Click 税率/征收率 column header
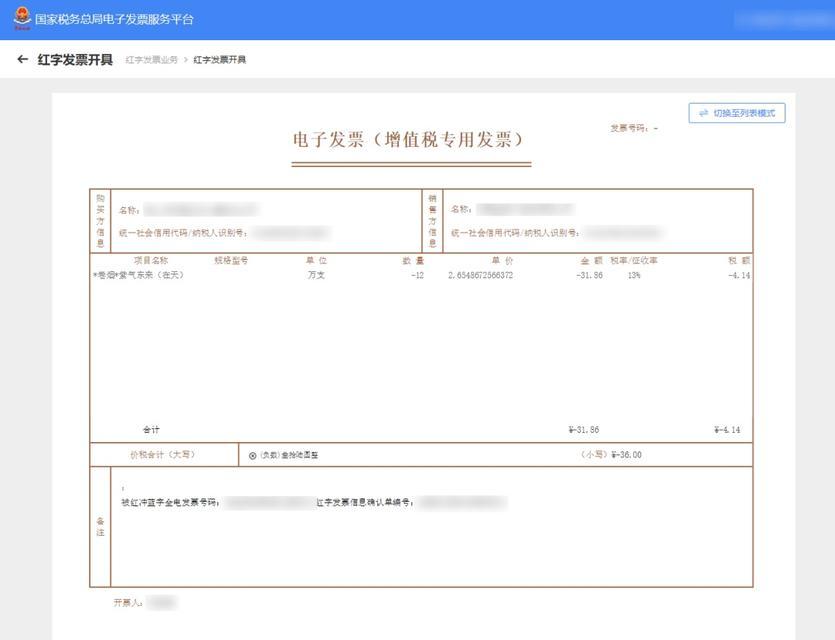The image size is (835, 640). coord(634,260)
